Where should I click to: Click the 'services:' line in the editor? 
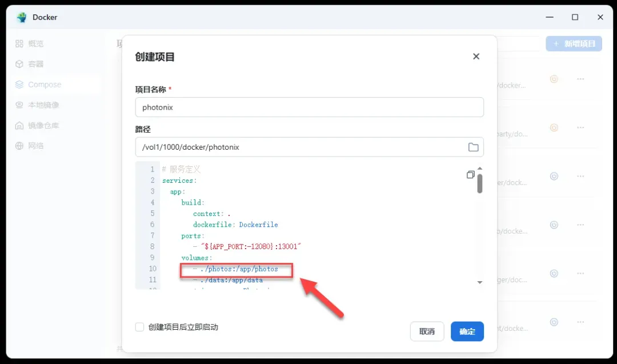179,181
